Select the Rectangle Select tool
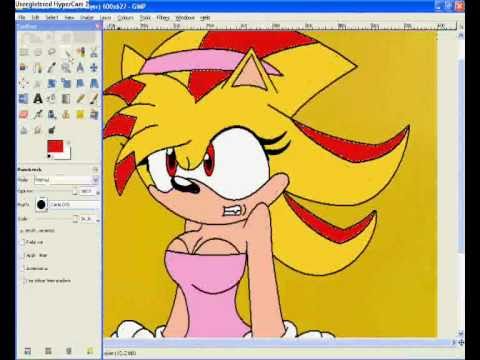 coord(24,52)
